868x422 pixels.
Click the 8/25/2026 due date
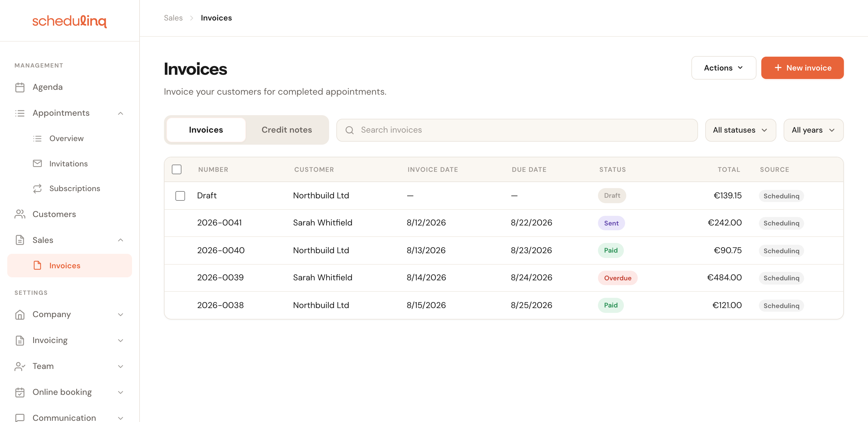click(x=531, y=305)
